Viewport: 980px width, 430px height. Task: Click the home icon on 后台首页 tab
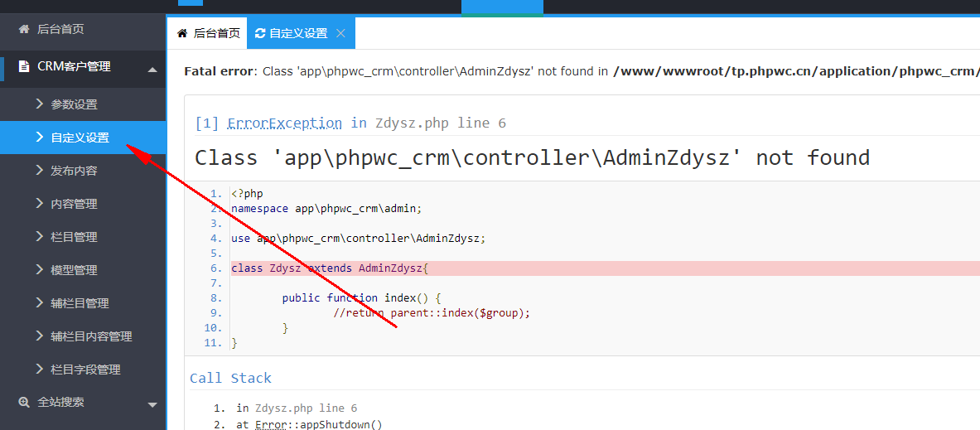(x=182, y=33)
